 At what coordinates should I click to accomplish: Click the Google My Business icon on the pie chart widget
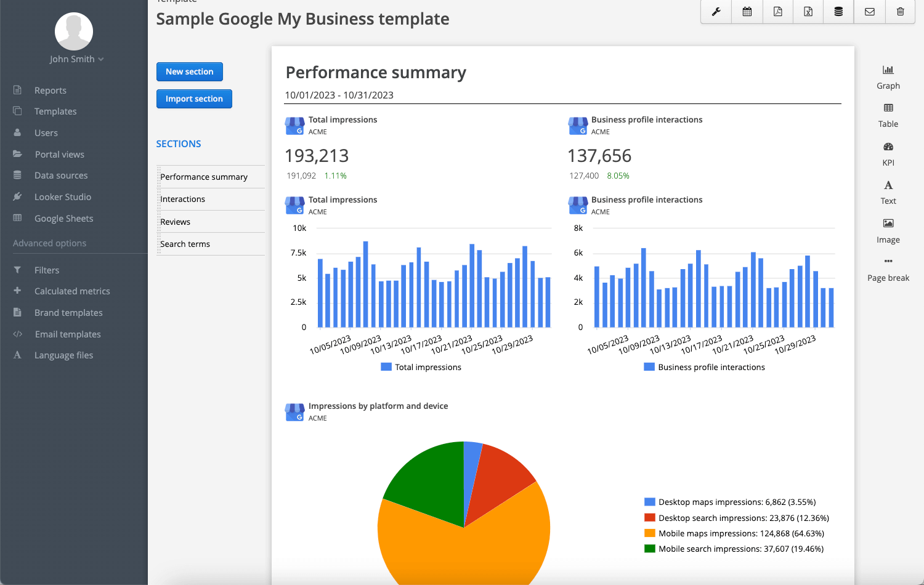click(x=294, y=412)
